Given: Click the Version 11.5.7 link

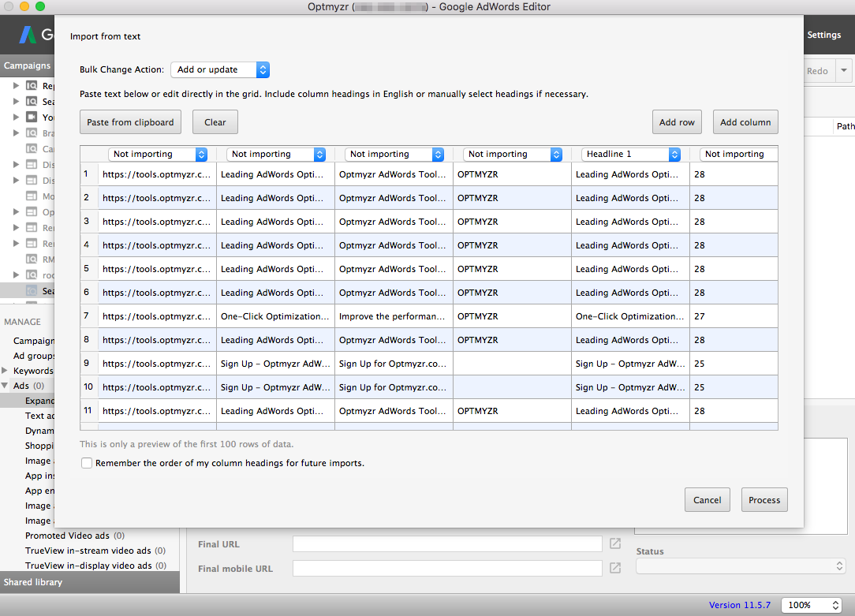Looking at the screenshot, I should (739, 605).
